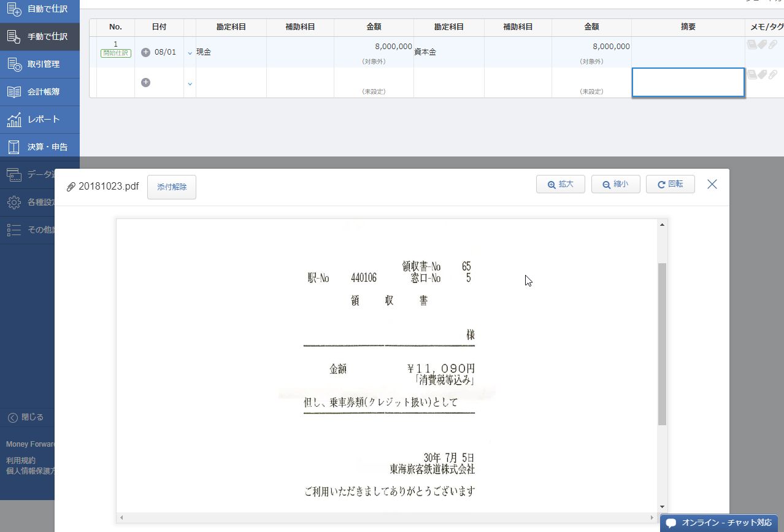The image size is (784, 532).
Task: Click the receipt image in the preview
Action: (387, 366)
